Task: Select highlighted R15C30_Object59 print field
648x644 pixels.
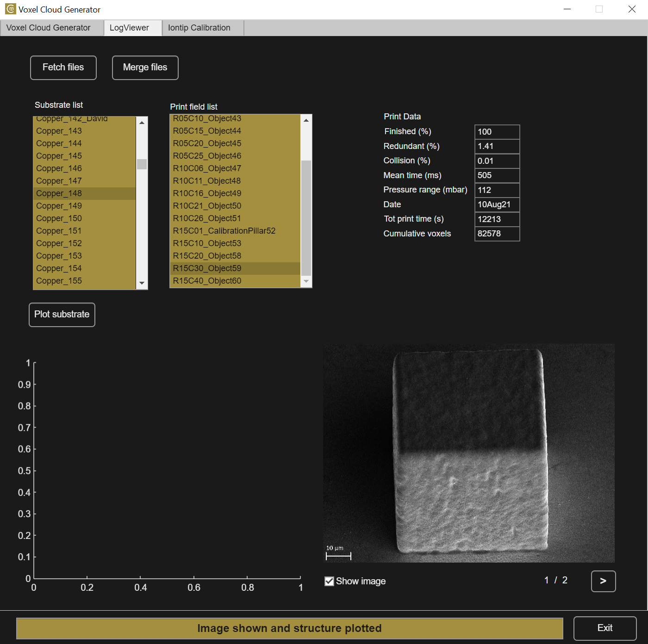Action: click(235, 268)
